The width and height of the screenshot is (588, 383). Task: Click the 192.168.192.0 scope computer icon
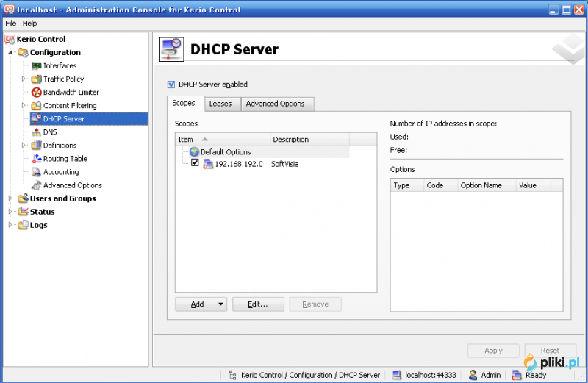click(208, 164)
